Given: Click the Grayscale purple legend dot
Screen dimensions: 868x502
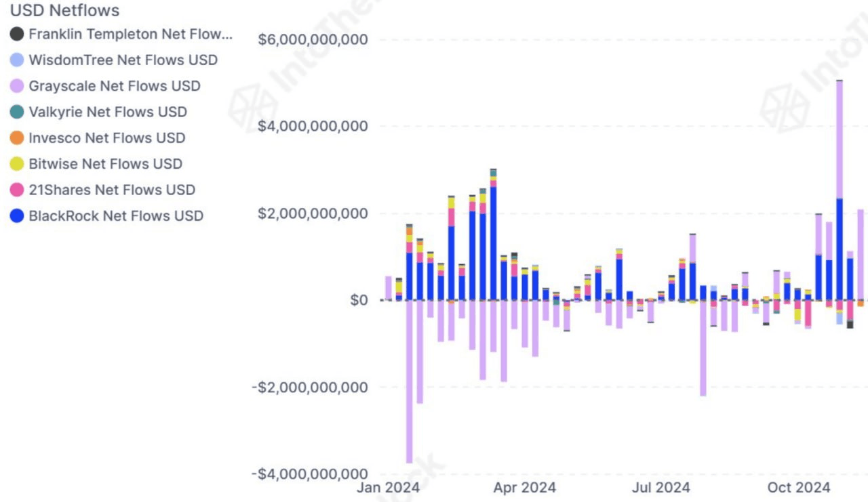Looking at the screenshot, I should point(17,86).
